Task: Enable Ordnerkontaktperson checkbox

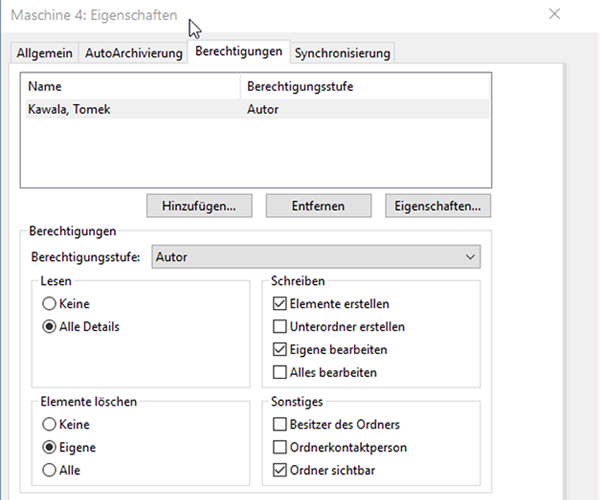Action: [281, 447]
